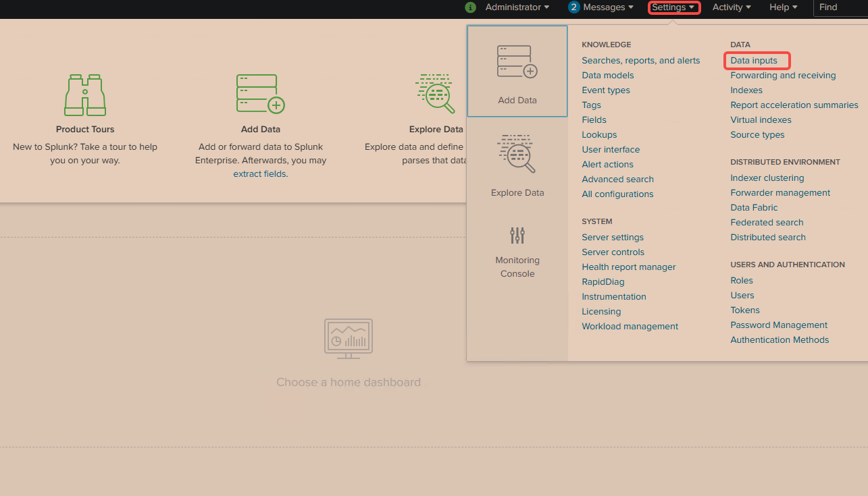Open Health report manager
868x496 pixels.
tap(629, 267)
